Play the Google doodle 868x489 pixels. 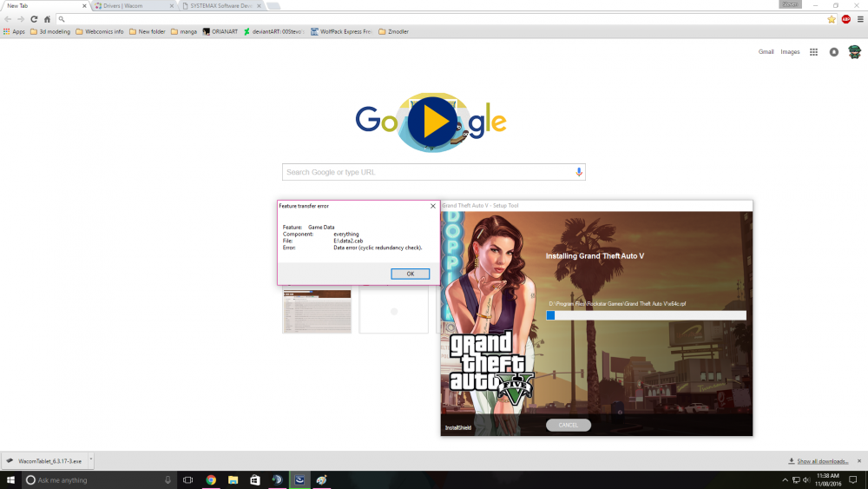(x=432, y=122)
